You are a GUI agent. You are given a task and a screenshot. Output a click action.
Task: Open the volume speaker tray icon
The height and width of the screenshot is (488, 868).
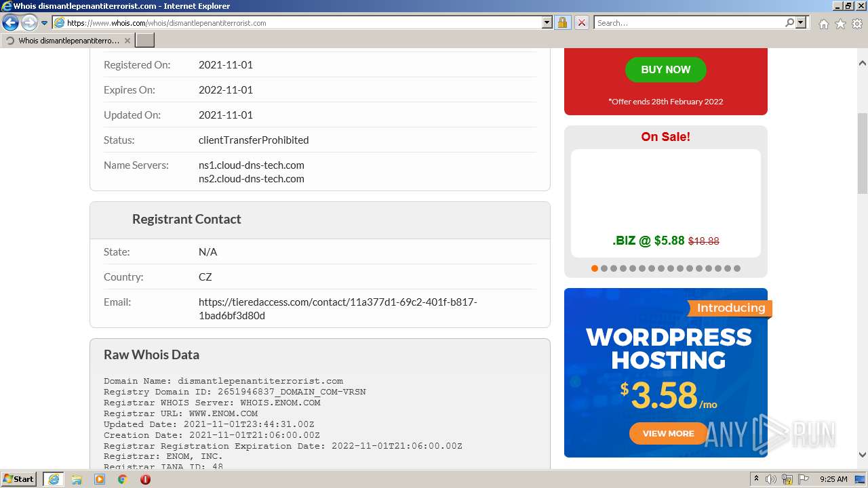(x=771, y=479)
